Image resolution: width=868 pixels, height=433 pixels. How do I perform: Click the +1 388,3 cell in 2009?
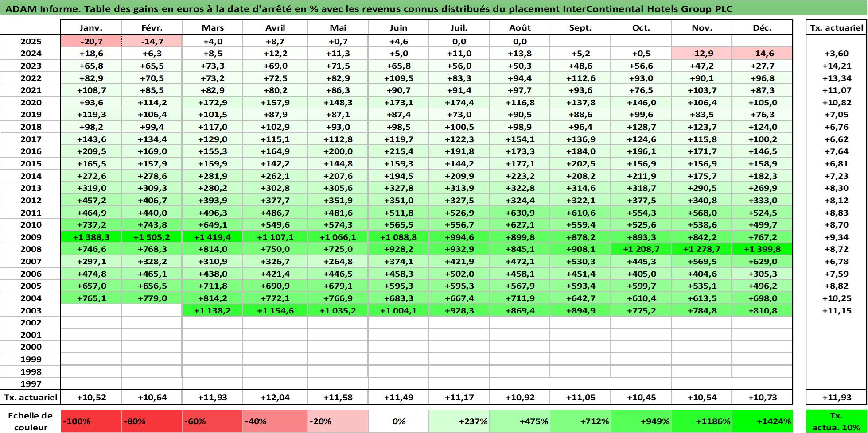point(91,237)
